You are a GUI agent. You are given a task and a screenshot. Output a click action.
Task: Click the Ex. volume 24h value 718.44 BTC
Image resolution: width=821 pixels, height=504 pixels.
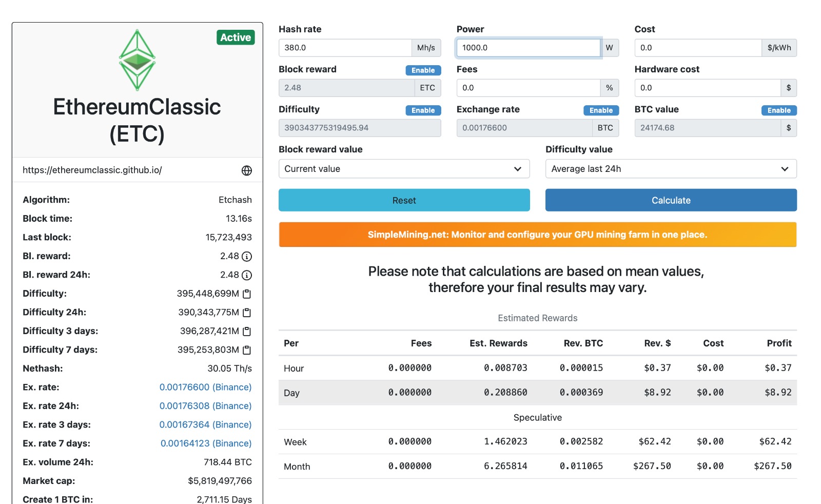(x=227, y=462)
